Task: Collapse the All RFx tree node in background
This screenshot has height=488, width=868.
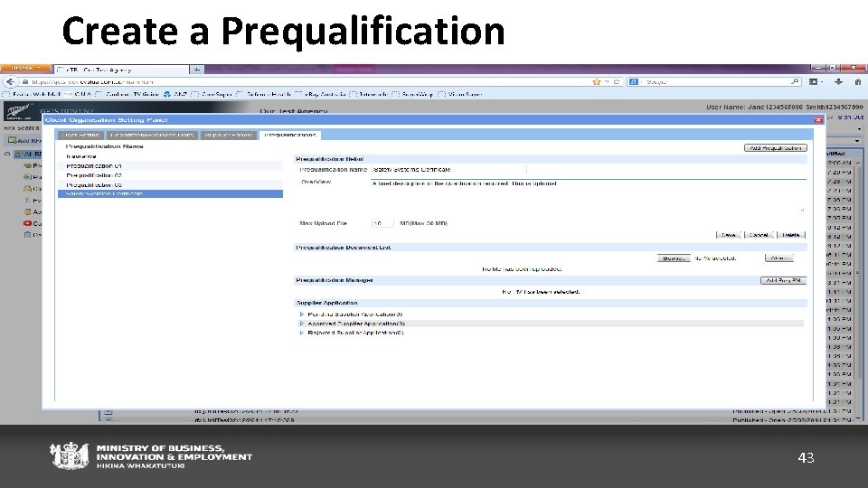Action: coord(7,155)
